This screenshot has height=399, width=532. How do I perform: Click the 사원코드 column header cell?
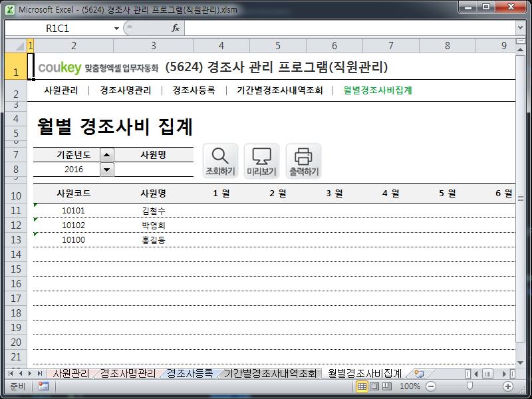pos(73,194)
